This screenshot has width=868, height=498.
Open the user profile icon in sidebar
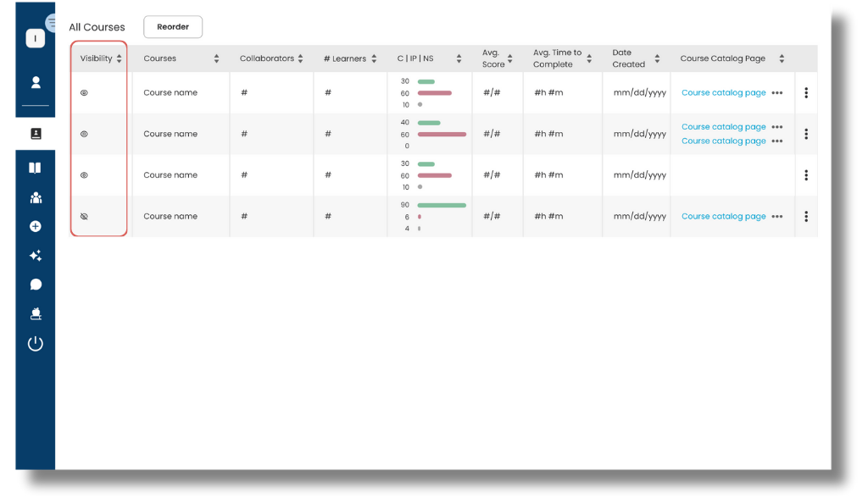[x=36, y=82]
